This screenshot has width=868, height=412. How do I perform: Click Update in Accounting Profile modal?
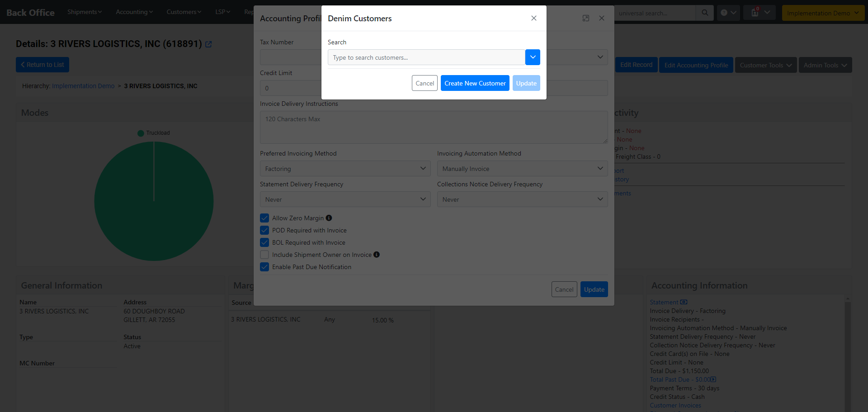click(594, 289)
